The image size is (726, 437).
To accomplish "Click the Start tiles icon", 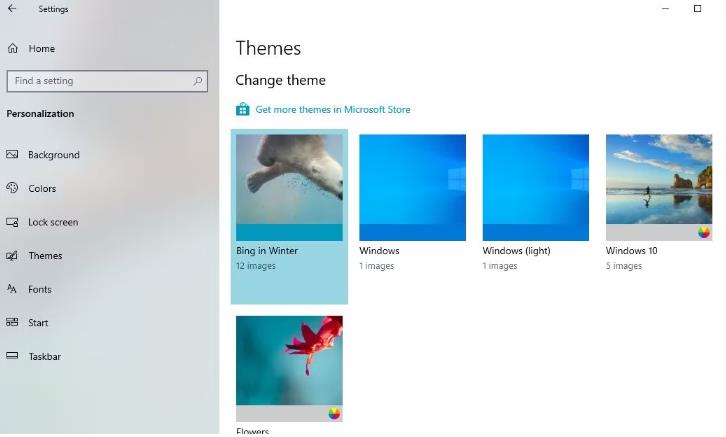I will click(12, 322).
